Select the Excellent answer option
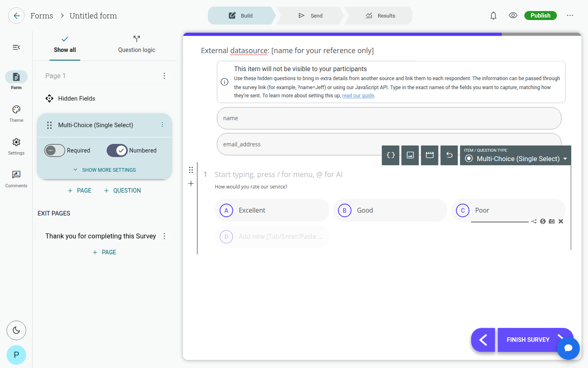The height and width of the screenshot is (368, 588). [272, 210]
